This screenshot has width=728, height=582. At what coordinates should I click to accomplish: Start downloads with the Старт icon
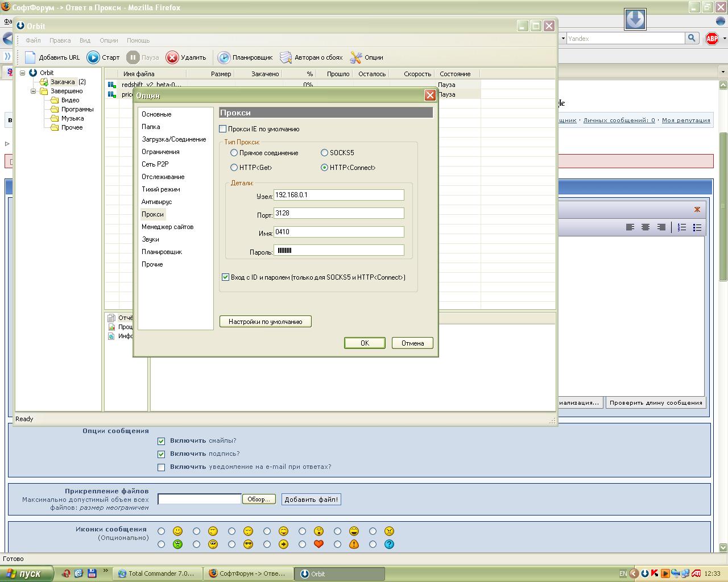[93, 57]
